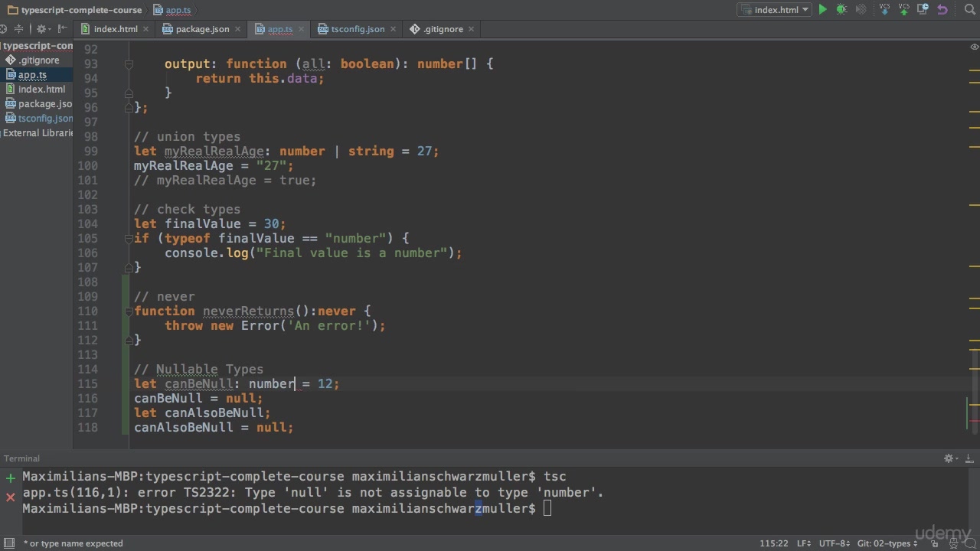This screenshot has height=551, width=980.
Task: Open new terminal session with plus
Action: 11,478
